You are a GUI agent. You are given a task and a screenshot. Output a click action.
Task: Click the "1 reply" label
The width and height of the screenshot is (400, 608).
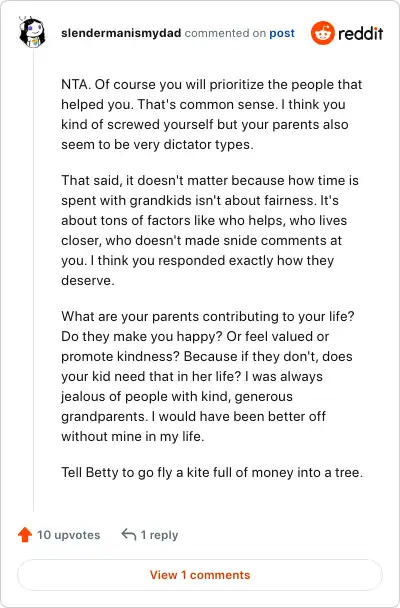pyautogui.click(x=159, y=535)
